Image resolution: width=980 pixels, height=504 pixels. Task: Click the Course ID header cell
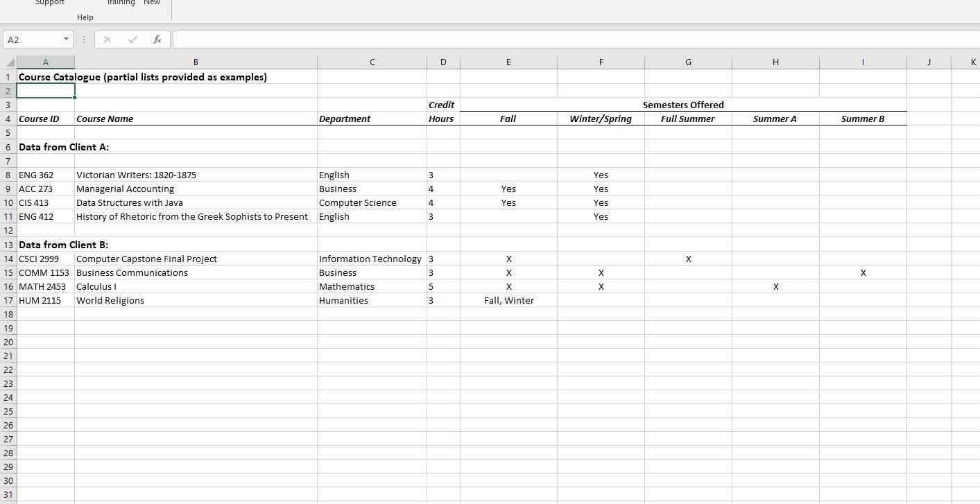(46, 119)
